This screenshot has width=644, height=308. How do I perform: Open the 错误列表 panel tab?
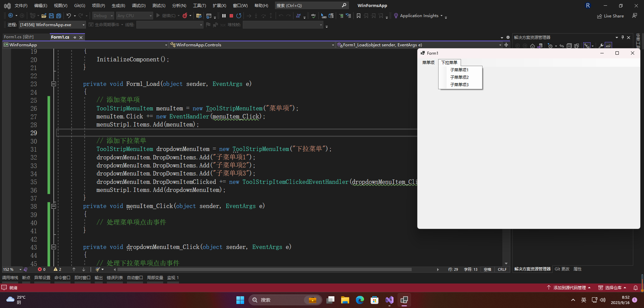115,278
